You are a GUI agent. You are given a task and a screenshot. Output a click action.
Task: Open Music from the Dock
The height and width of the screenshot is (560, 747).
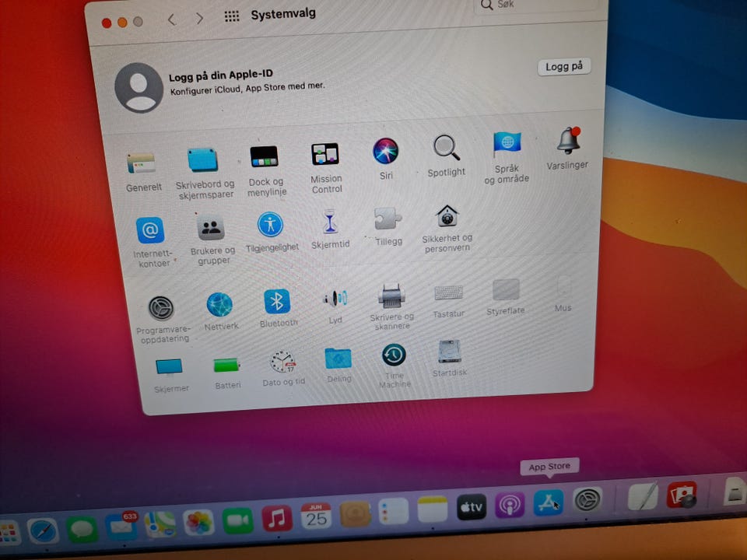[277, 519]
